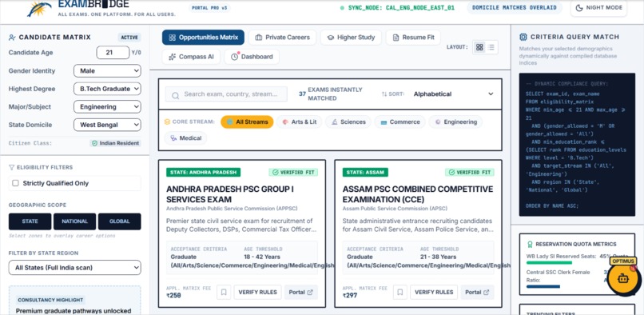Screen dimensions: 644x315
Task: Click the WB Lady SI Reserved Seats progress bar
Action: point(549,262)
